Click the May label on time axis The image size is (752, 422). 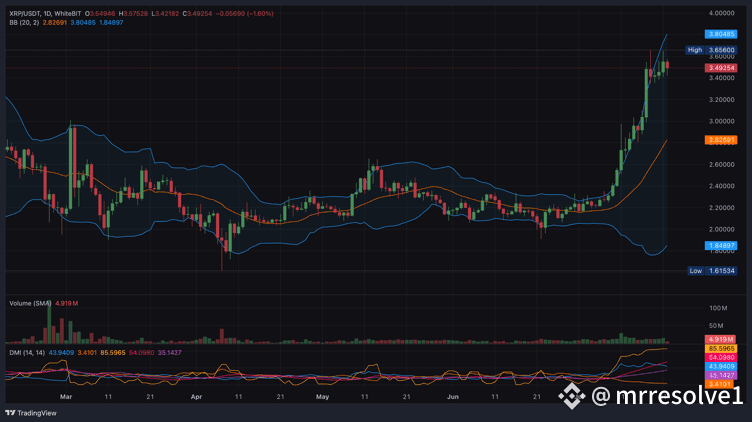322,397
